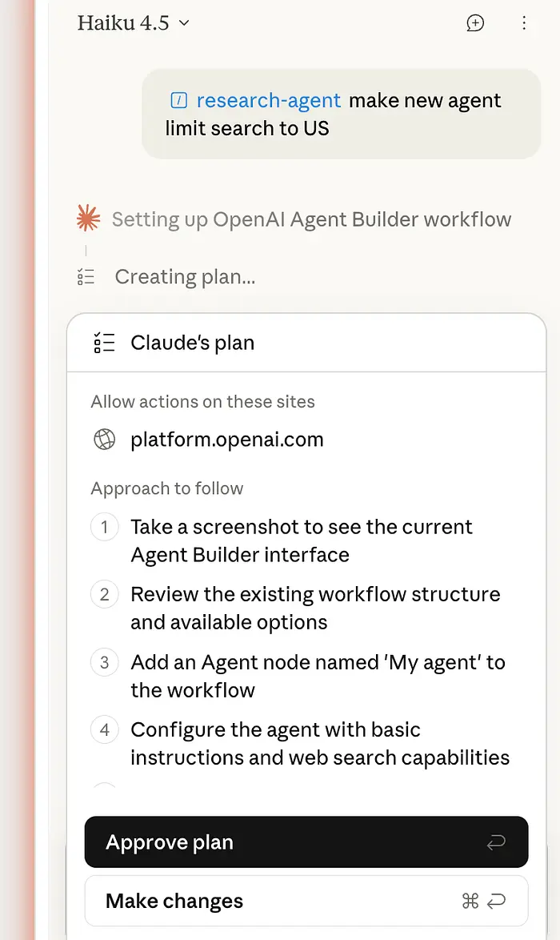
Task: Select the Creating plan status text
Action: 185,277
